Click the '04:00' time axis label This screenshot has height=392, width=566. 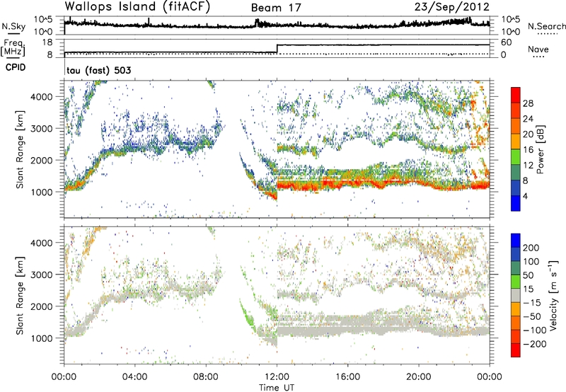click(x=135, y=377)
